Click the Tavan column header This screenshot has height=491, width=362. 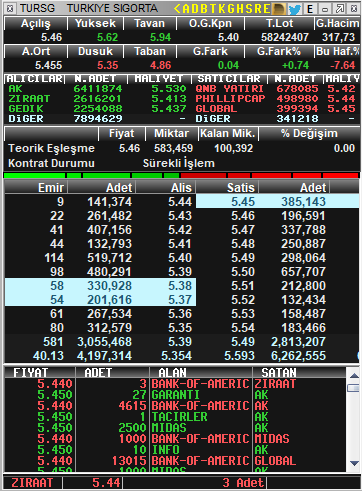click(x=150, y=24)
